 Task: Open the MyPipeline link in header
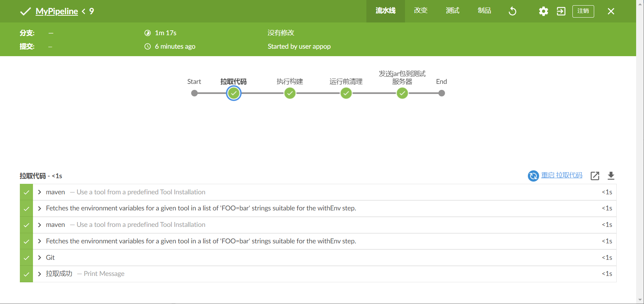point(57,11)
